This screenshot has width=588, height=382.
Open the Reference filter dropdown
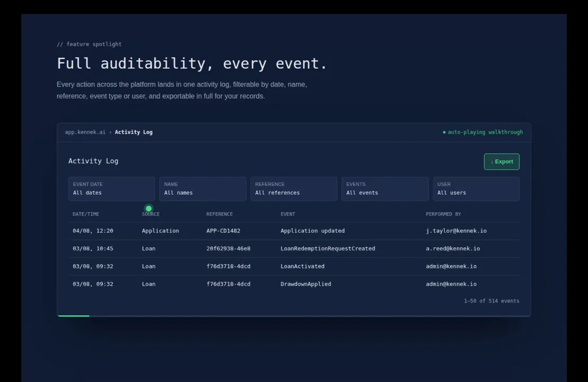tap(294, 189)
